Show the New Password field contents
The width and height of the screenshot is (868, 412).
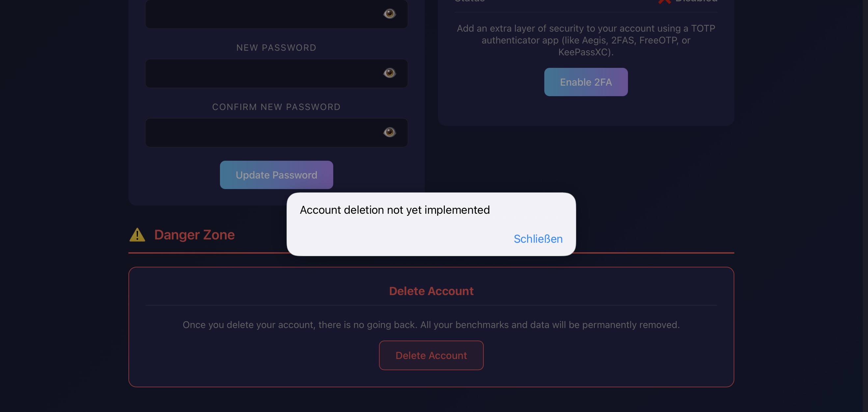pyautogui.click(x=389, y=73)
